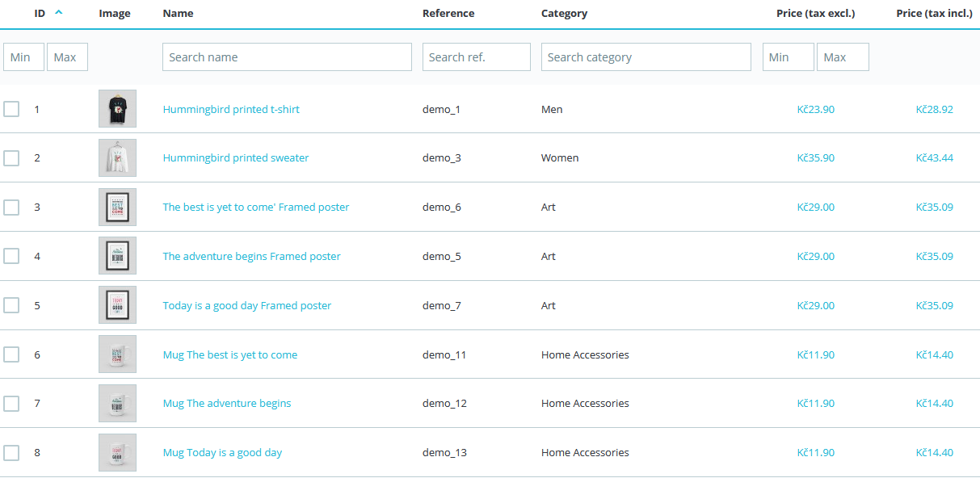Screen dimensions: 980x478
Task: Check the Mug The best is yet to come row
Action: 11,354
